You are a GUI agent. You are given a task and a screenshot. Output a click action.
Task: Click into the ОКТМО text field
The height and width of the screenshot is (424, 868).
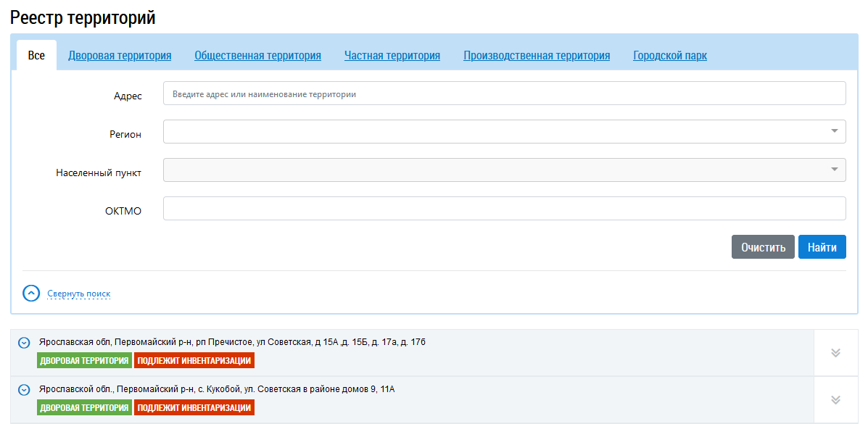click(x=504, y=208)
